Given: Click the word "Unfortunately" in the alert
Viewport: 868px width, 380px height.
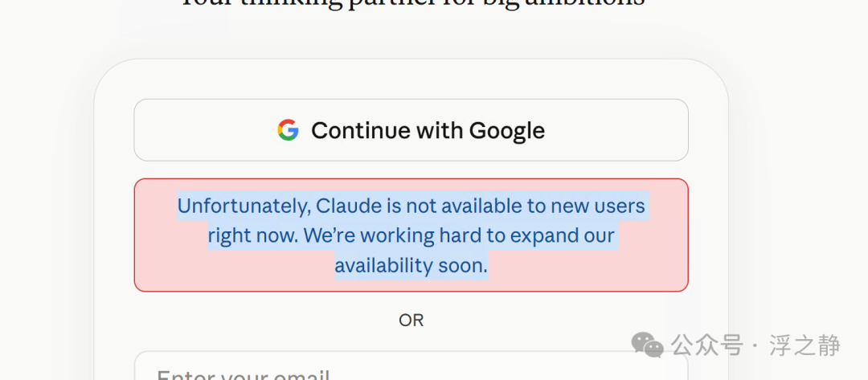Looking at the screenshot, I should [244, 206].
